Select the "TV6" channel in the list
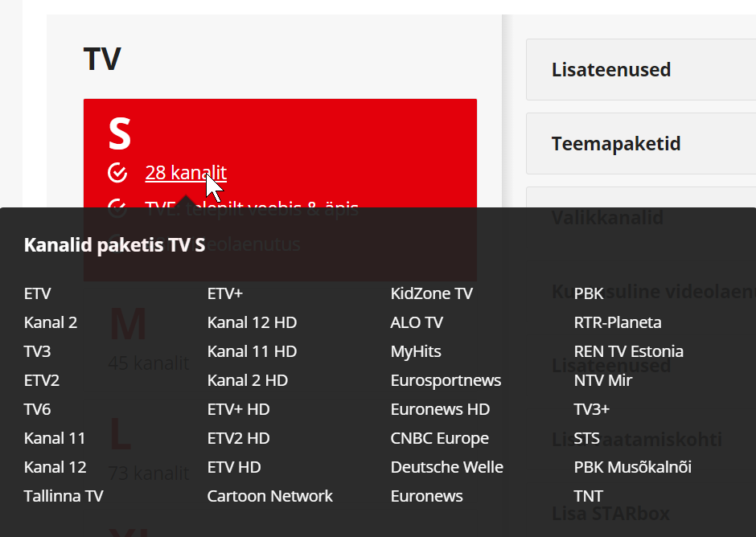The image size is (756, 537). (37, 409)
